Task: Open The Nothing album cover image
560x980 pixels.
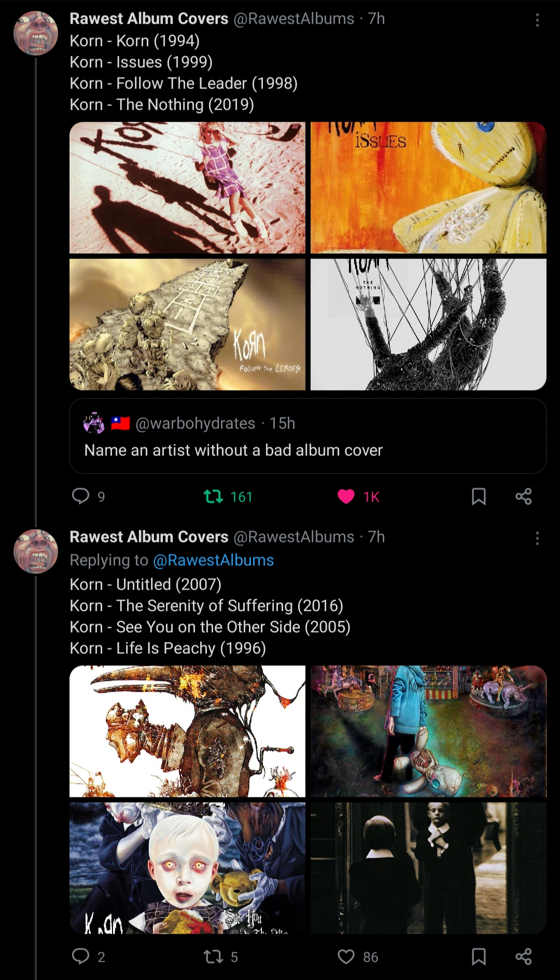Action: coord(428,324)
